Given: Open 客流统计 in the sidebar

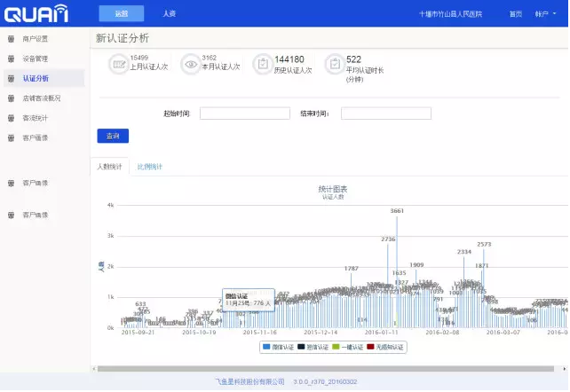Looking at the screenshot, I should (x=36, y=118).
